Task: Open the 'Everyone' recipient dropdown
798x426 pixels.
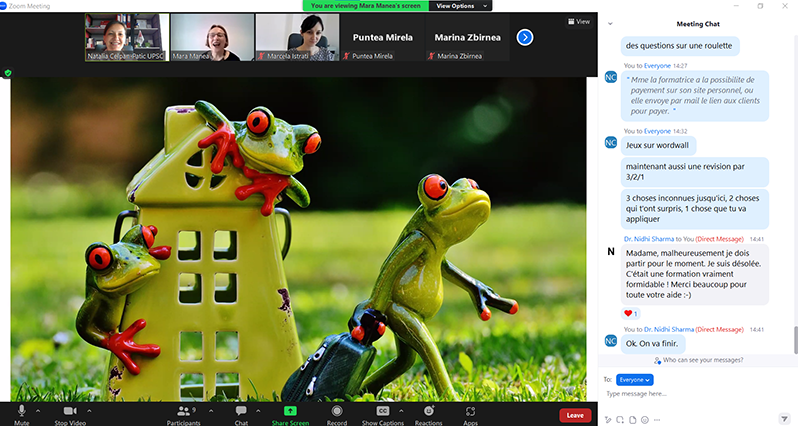Action: click(x=634, y=380)
